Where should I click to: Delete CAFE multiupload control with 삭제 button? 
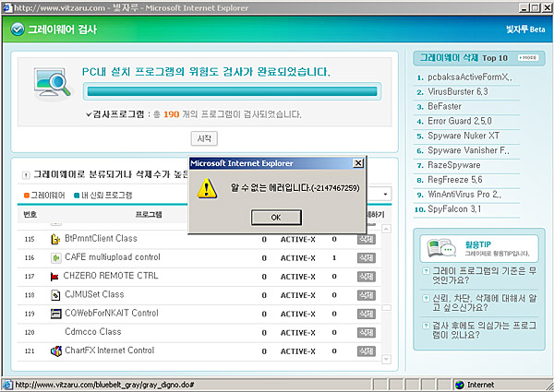coord(366,258)
